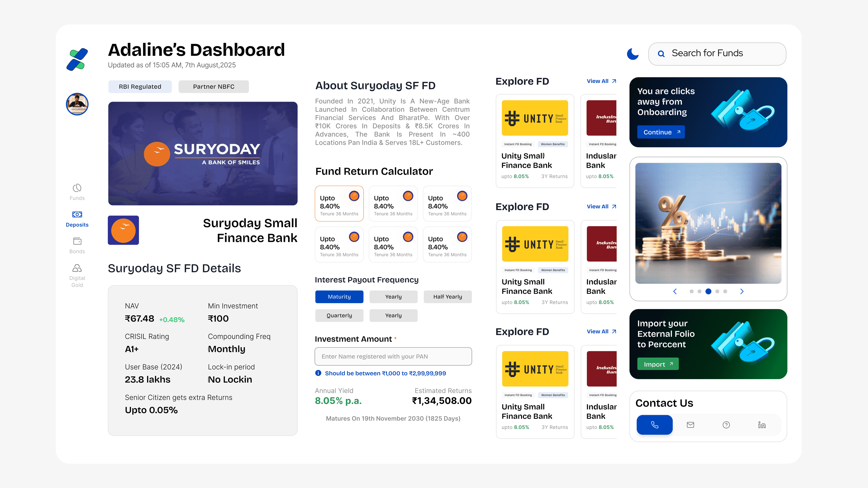The image size is (868, 488).
Task: Click the help question-mark contact icon
Action: pyautogui.click(x=726, y=425)
